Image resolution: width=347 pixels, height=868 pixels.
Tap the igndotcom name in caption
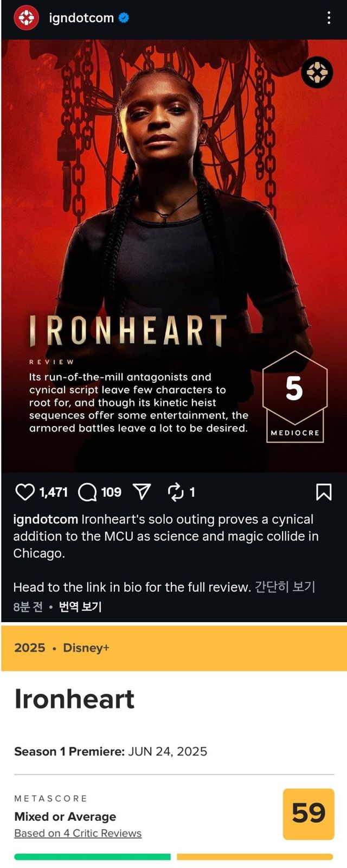pyautogui.click(x=46, y=519)
